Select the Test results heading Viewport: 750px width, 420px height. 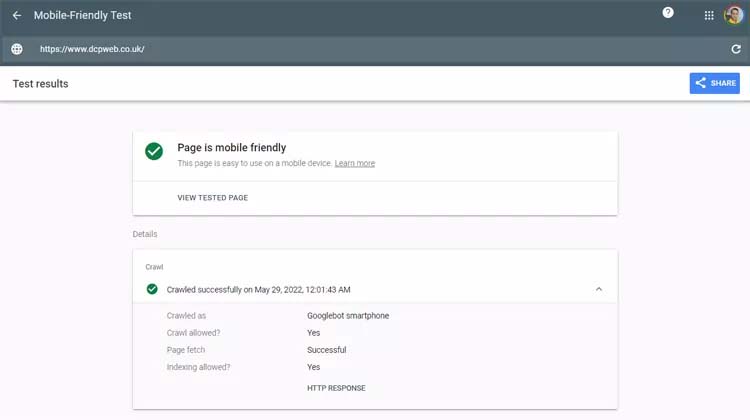(40, 84)
